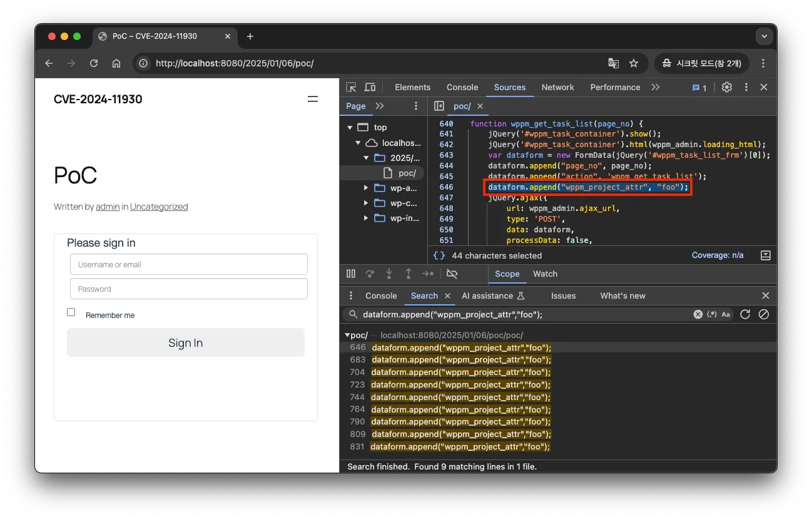Click the pretty print braces icon

pyautogui.click(x=439, y=255)
